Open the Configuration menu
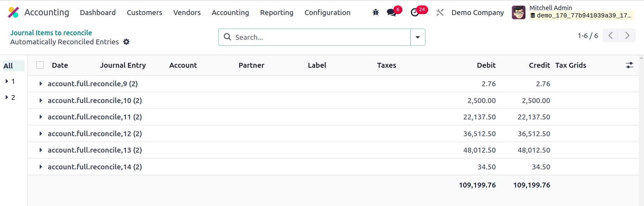The height and width of the screenshot is (206, 644). coord(327,13)
